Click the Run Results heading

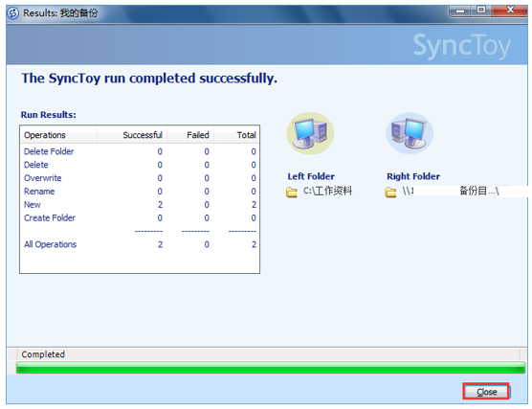tap(49, 115)
